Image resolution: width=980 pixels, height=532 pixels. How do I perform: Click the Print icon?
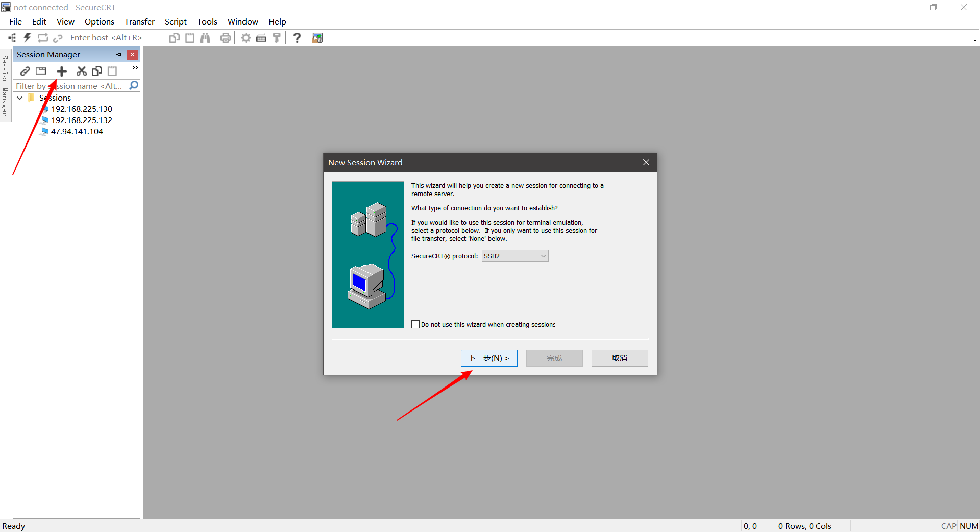coord(226,38)
